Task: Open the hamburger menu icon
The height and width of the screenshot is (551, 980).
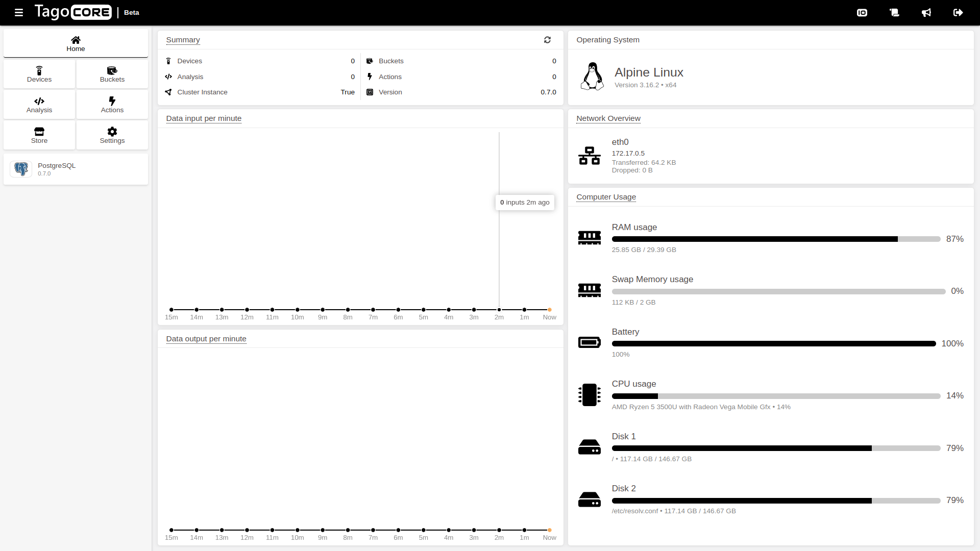Action: (19, 12)
